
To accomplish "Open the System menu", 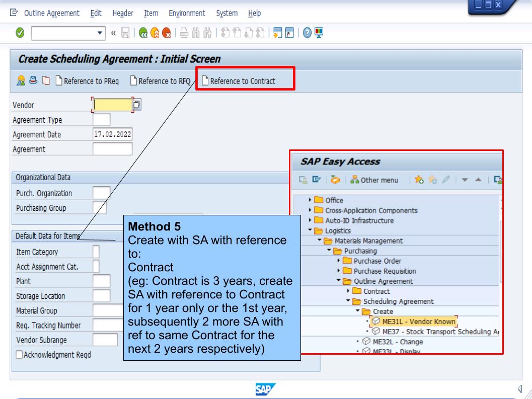I will (226, 13).
